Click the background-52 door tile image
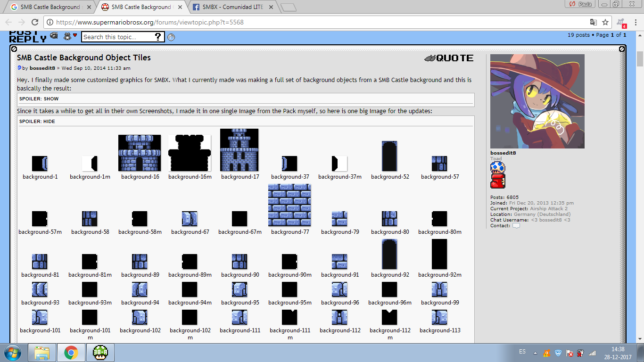Image resolution: width=644 pixels, height=362 pixels. [389, 156]
